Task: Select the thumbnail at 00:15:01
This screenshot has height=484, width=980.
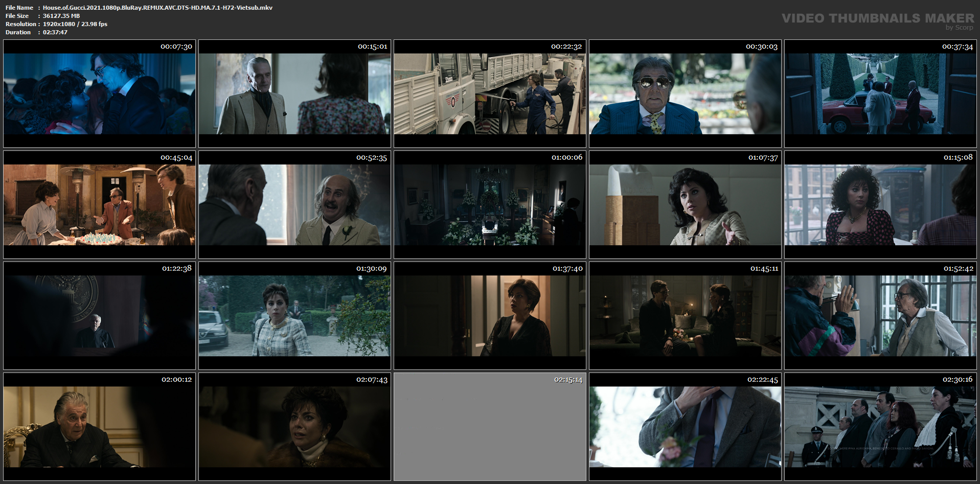Action: pos(294,94)
